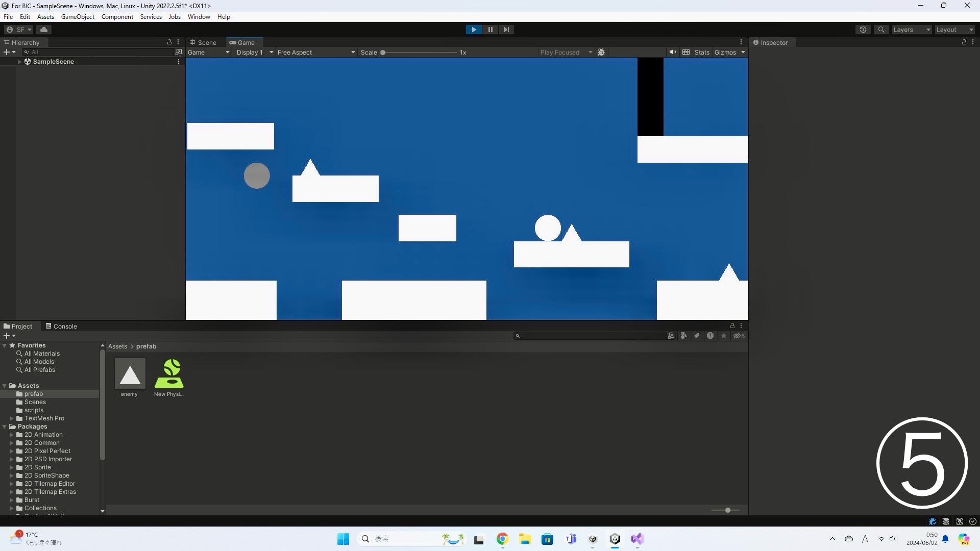Select the scripts folder in Assets

tap(34, 410)
